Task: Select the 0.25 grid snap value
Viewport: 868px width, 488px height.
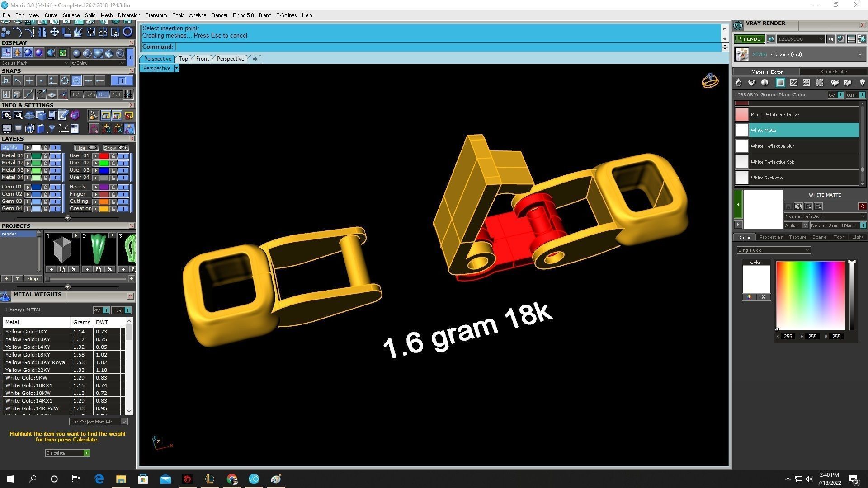Action: click(90, 95)
